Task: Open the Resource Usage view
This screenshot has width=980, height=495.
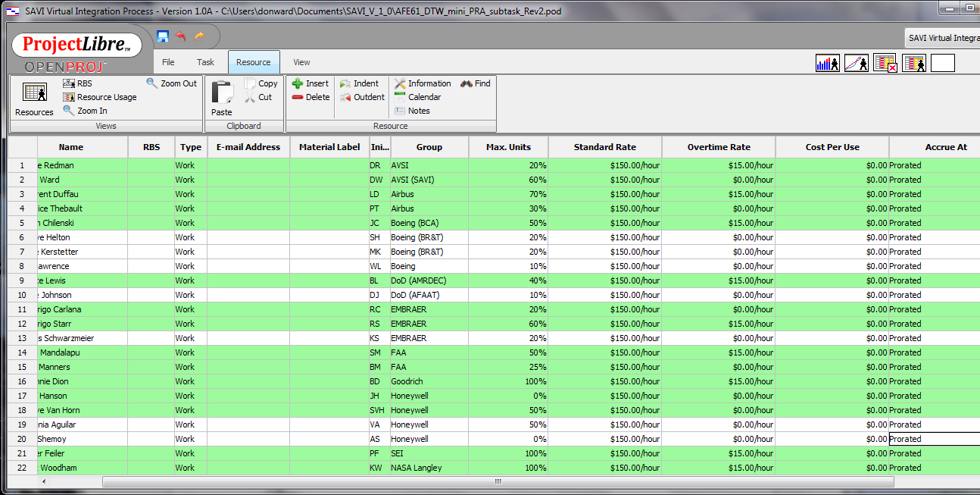Action: [100, 97]
